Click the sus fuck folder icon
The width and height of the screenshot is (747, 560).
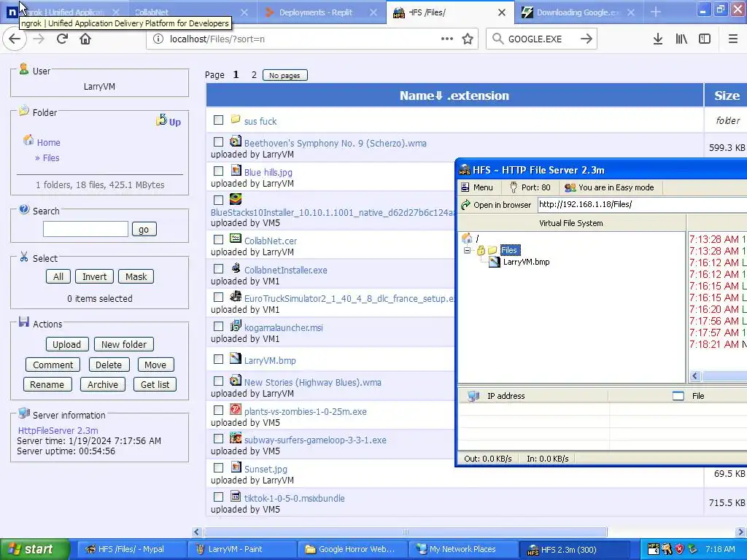pyautogui.click(x=236, y=119)
